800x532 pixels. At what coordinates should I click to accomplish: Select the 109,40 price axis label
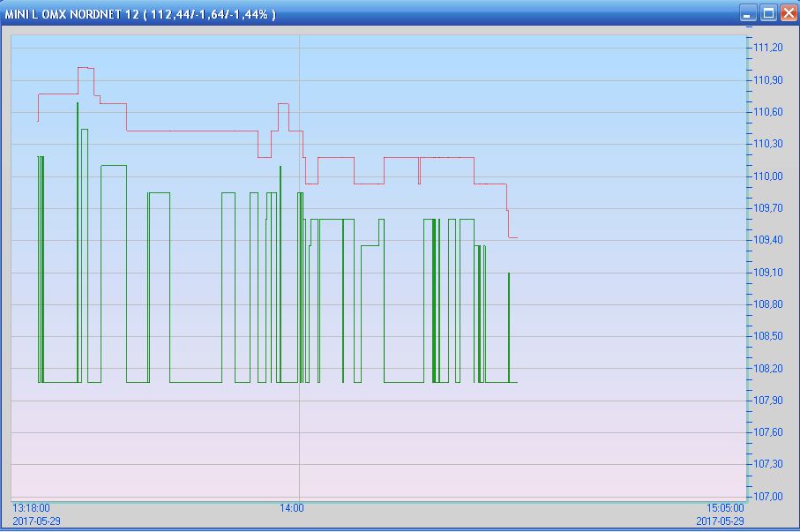(768, 240)
